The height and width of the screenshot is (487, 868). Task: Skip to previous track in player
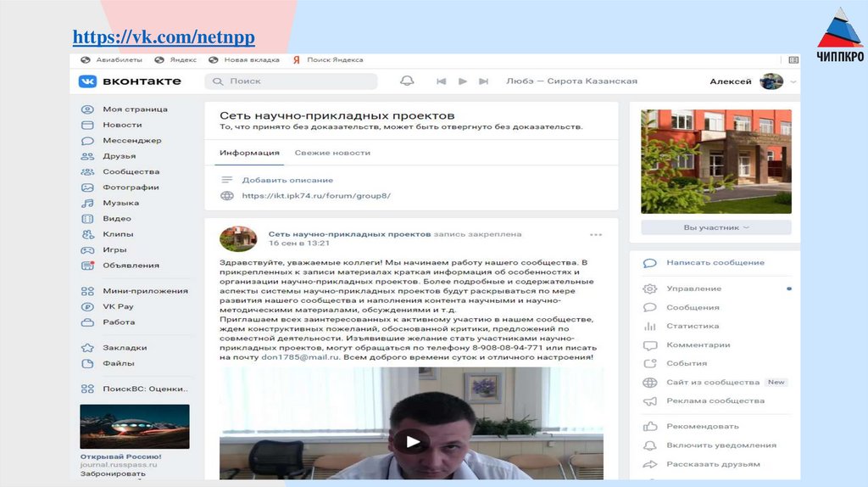[441, 81]
